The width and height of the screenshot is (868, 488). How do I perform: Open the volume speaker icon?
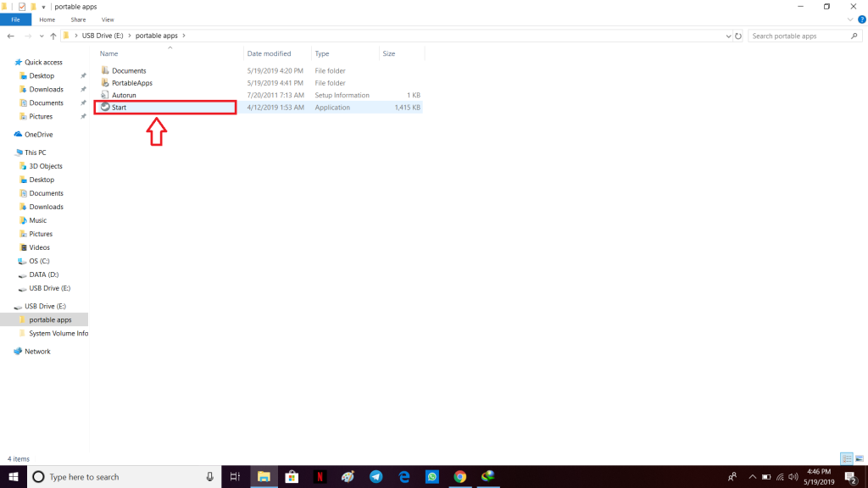point(793,477)
